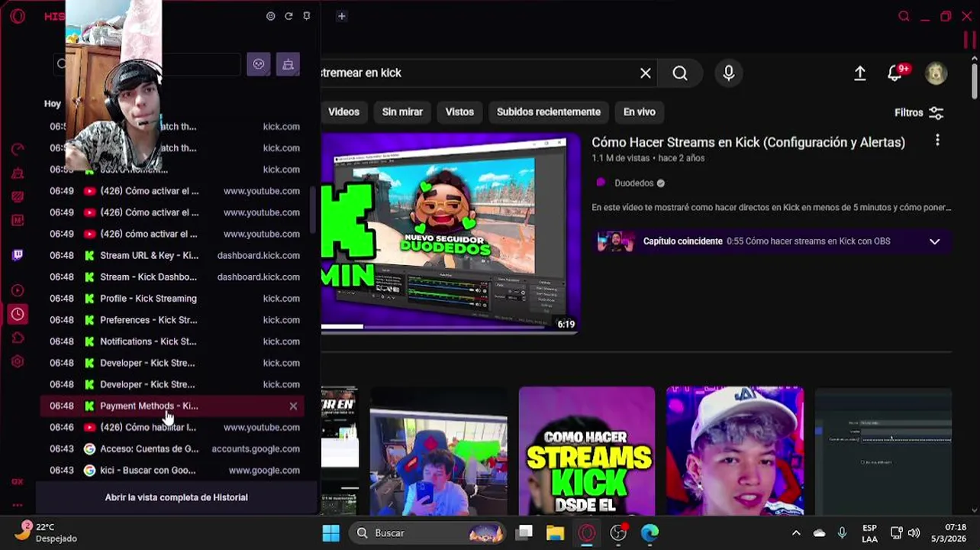
Task: Click Abrir la vista completa de Historial
Action: pos(176,497)
